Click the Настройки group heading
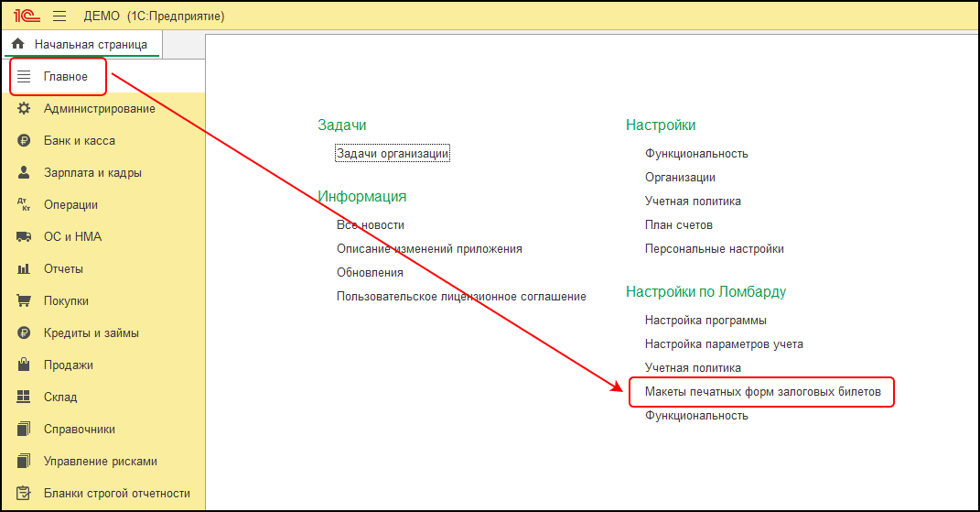Viewport: 980px width, 512px height. click(661, 125)
